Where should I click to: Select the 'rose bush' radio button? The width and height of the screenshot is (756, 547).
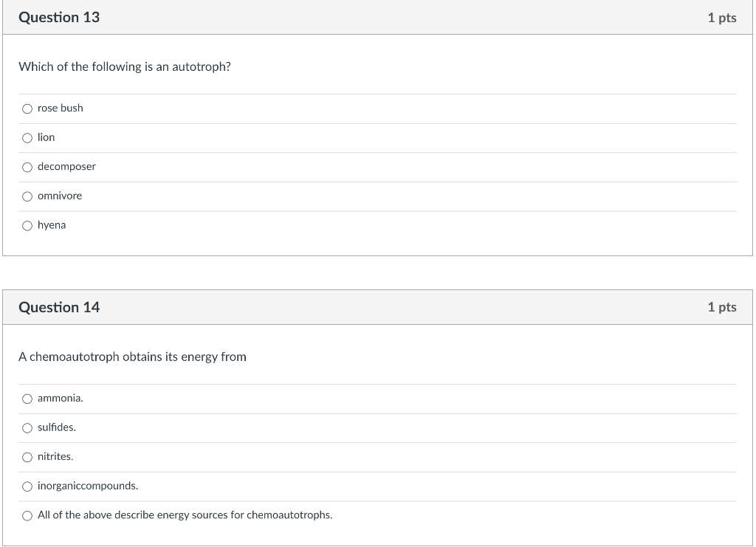[27, 109]
